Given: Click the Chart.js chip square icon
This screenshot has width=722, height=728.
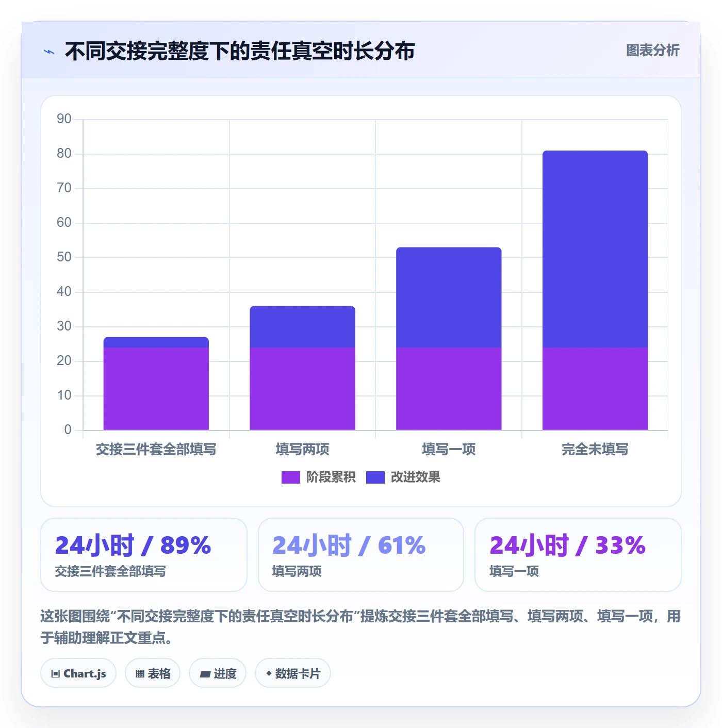Looking at the screenshot, I should (x=56, y=673).
